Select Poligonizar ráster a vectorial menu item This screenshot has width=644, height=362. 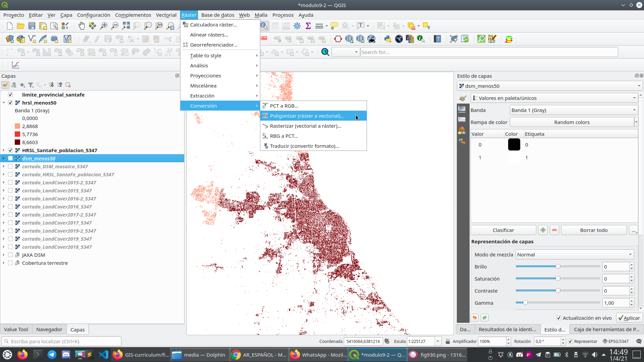coord(307,116)
